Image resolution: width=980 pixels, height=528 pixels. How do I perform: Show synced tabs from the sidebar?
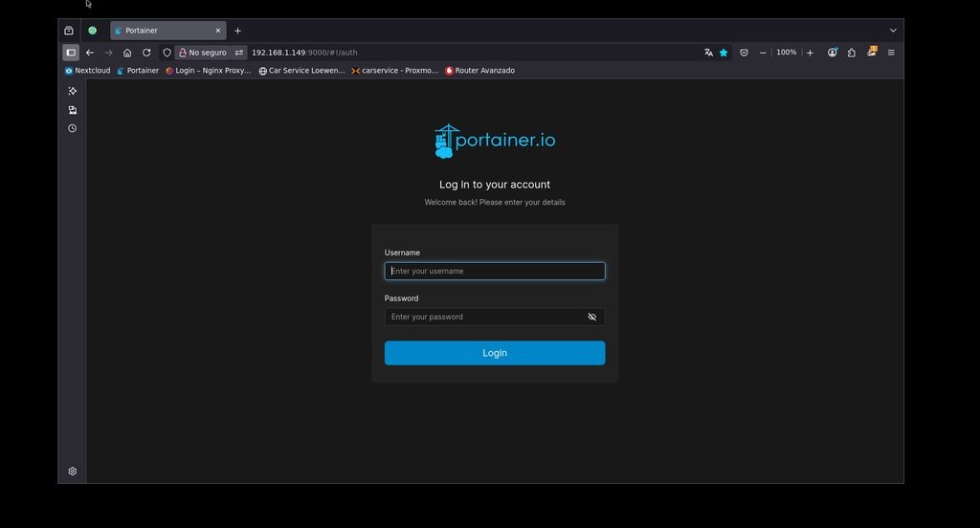[73, 110]
